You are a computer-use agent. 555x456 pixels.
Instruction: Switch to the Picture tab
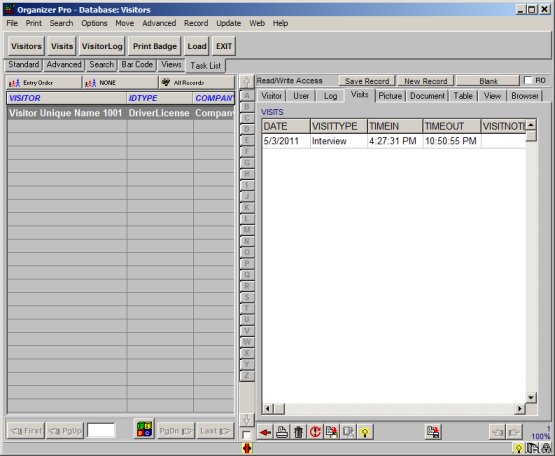[390, 96]
